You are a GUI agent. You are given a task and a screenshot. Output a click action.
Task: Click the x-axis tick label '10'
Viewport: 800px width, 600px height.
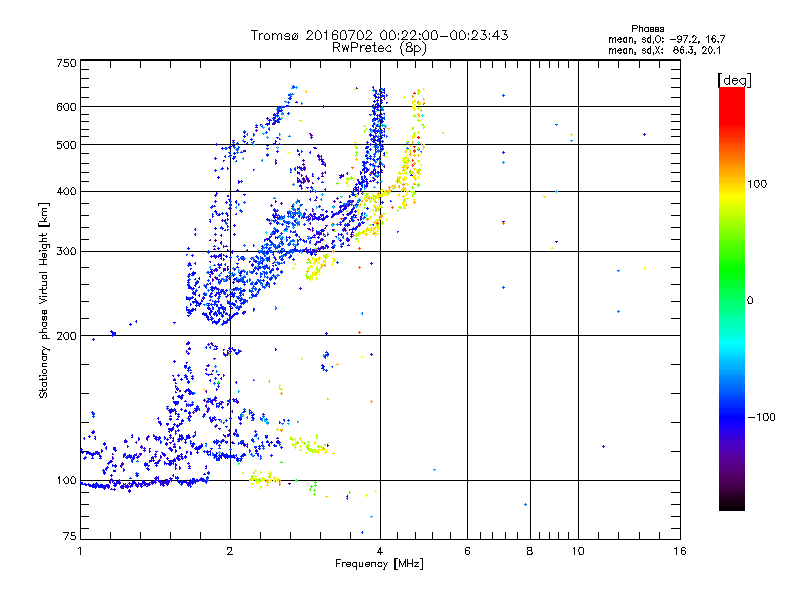click(x=578, y=551)
